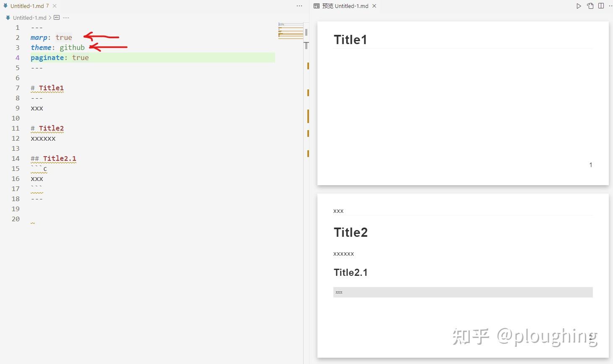
Task: Open the export slide deck icon
Action: 590,6
